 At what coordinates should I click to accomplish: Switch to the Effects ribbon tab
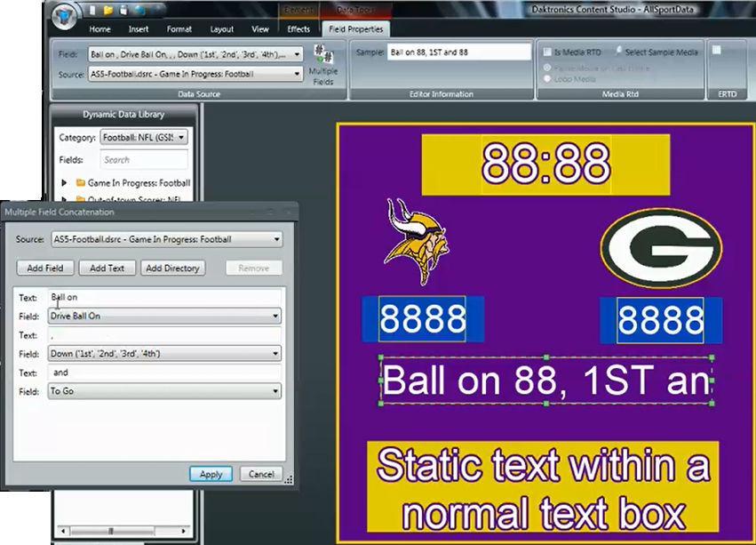(x=298, y=29)
